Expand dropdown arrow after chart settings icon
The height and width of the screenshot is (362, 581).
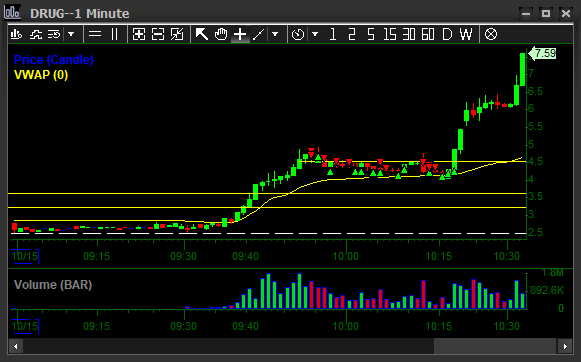(71, 34)
